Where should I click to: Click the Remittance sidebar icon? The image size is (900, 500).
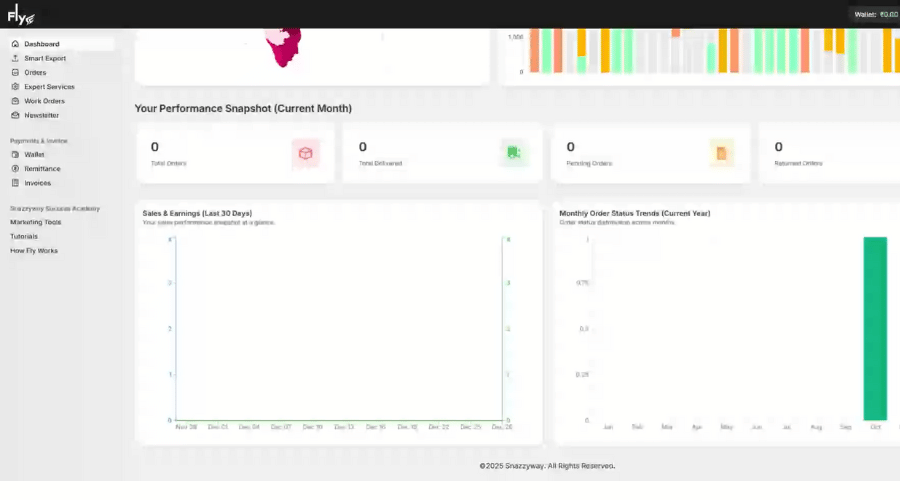[x=15, y=169]
